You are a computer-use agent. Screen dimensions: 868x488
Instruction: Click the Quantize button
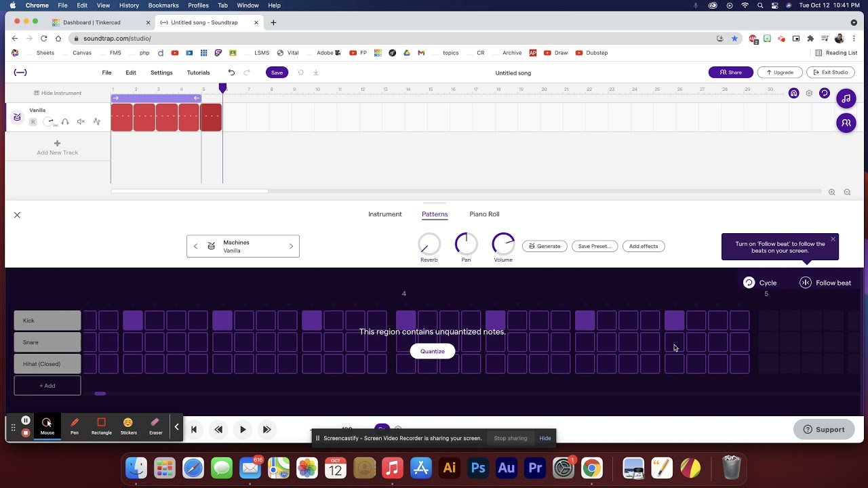(x=433, y=351)
